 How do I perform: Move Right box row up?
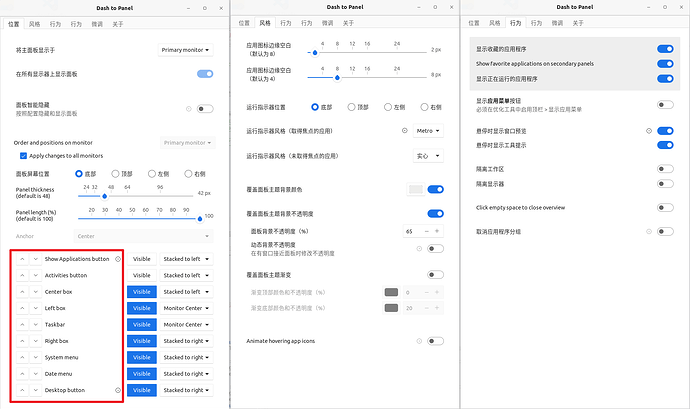22,341
